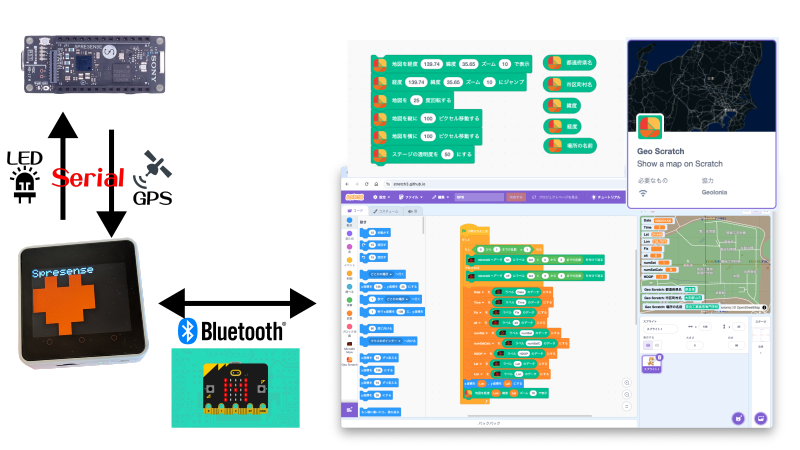The height and width of the screenshot is (450, 800).
Task: Click See Project Page in menu bar
Action: click(555, 197)
